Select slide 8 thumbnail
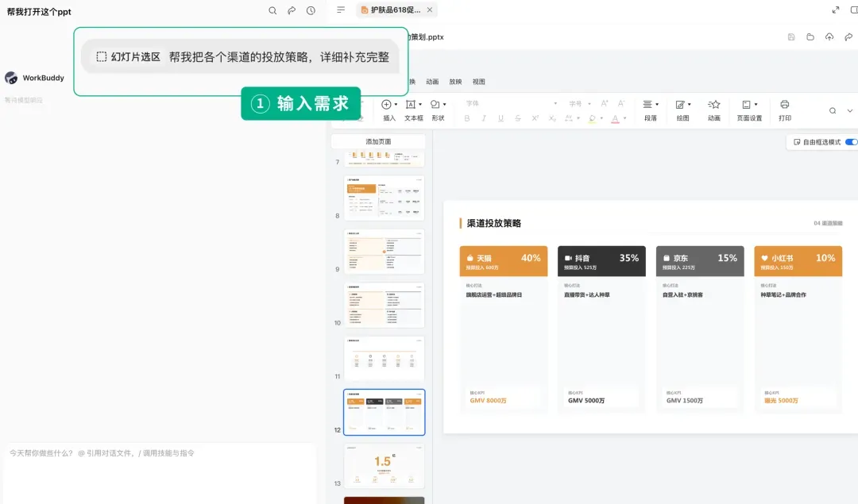The width and height of the screenshot is (858, 504). coord(385,198)
